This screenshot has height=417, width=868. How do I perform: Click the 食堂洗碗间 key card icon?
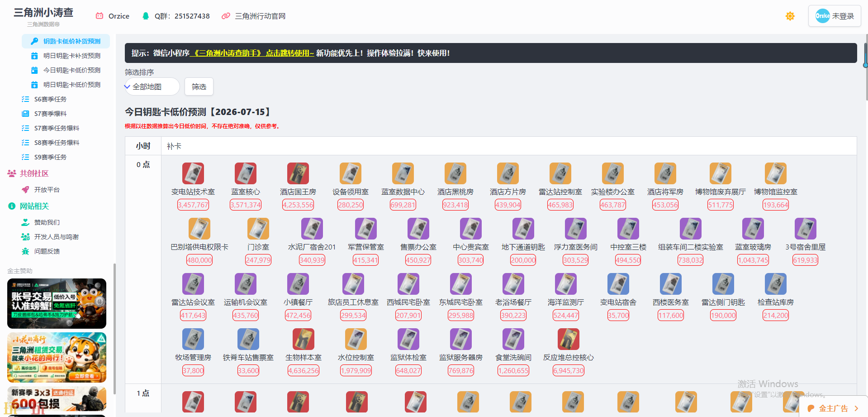(513, 339)
